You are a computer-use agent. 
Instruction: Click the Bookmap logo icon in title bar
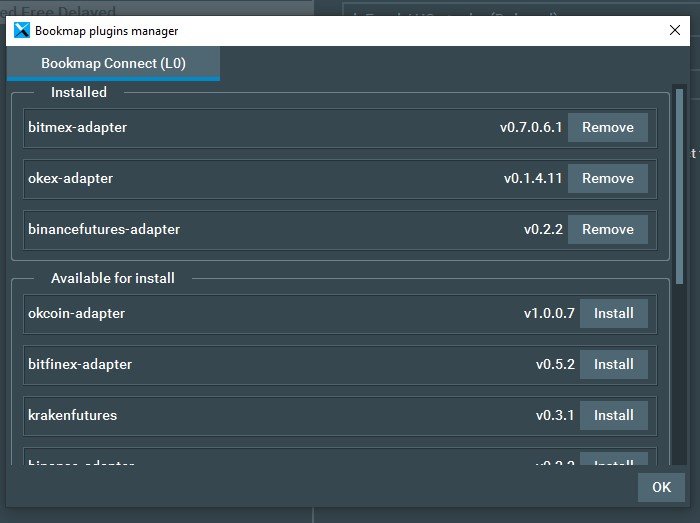tap(21, 30)
